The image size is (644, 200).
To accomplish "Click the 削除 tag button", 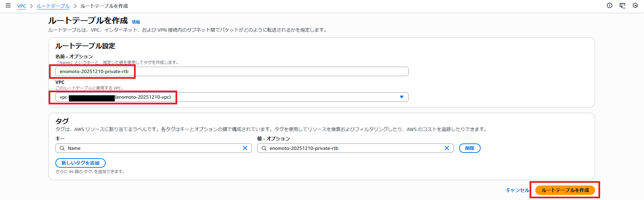I will (469, 148).
